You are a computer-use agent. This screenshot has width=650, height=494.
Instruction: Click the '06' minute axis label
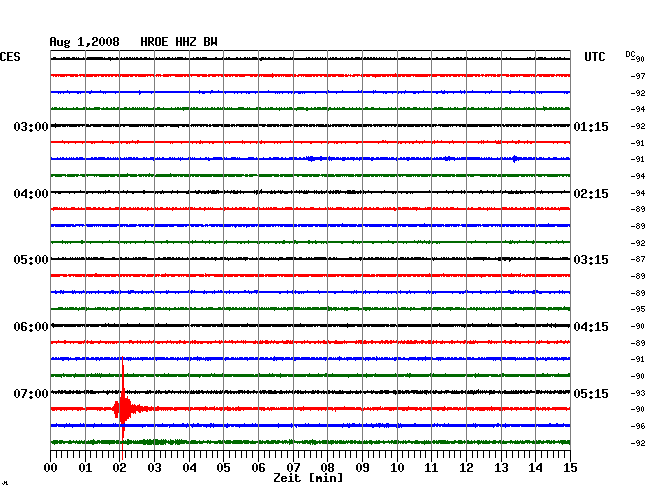[258, 467]
